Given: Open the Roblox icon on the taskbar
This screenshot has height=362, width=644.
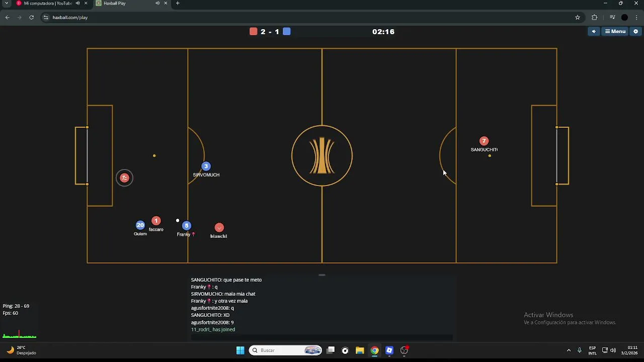Looking at the screenshot, I should 389,350.
